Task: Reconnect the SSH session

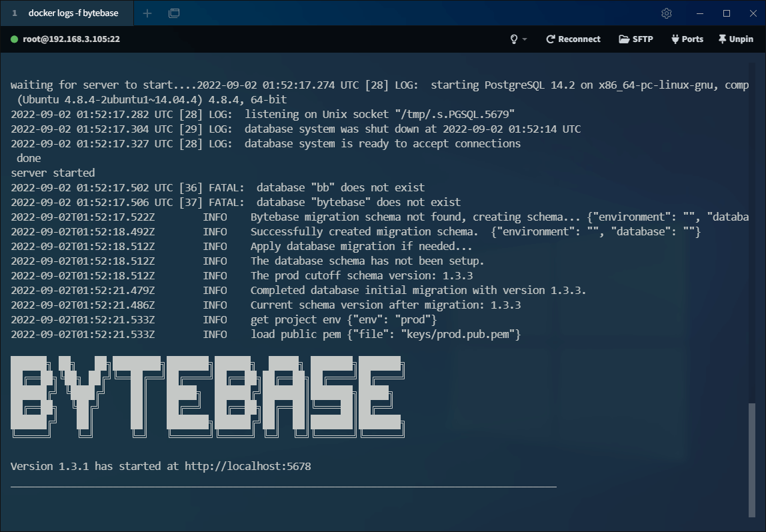Action: coord(573,39)
